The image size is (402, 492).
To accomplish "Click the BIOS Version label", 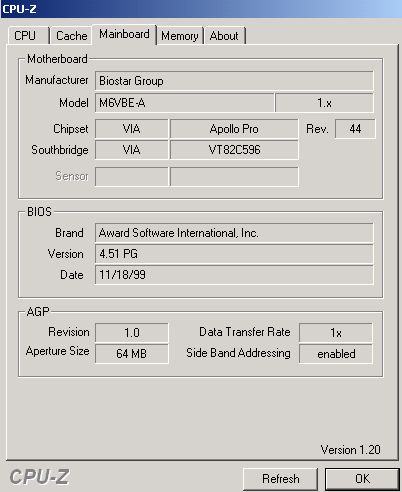I will 65,254.
